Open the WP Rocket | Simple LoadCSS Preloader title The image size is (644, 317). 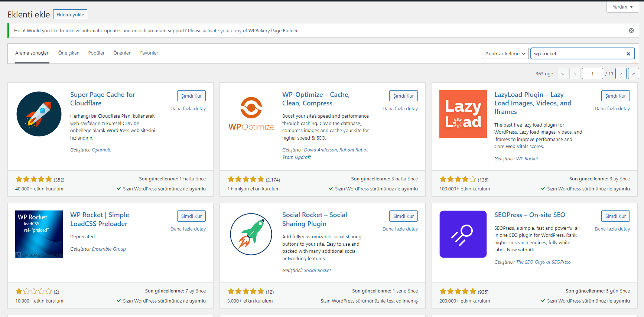tap(100, 219)
